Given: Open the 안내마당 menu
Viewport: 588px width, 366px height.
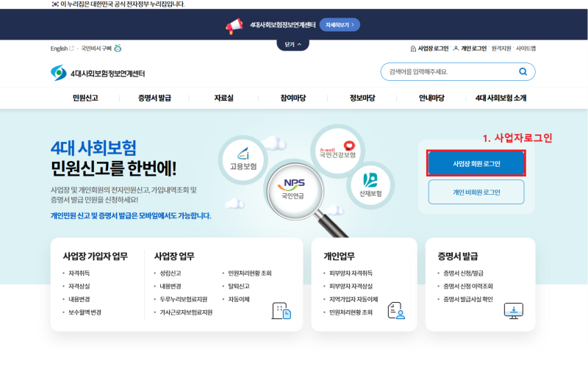Looking at the screenshot, I should coord(431,98).
